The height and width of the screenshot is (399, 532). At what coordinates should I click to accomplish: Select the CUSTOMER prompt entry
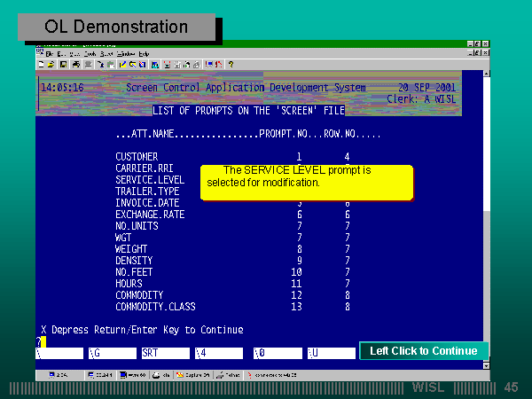pyautogui.click(x=136, y=157)
